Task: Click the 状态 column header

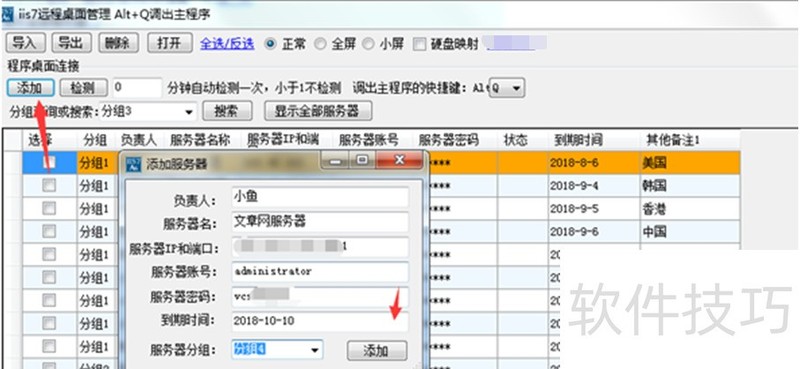Action: [x=515, y=140]
